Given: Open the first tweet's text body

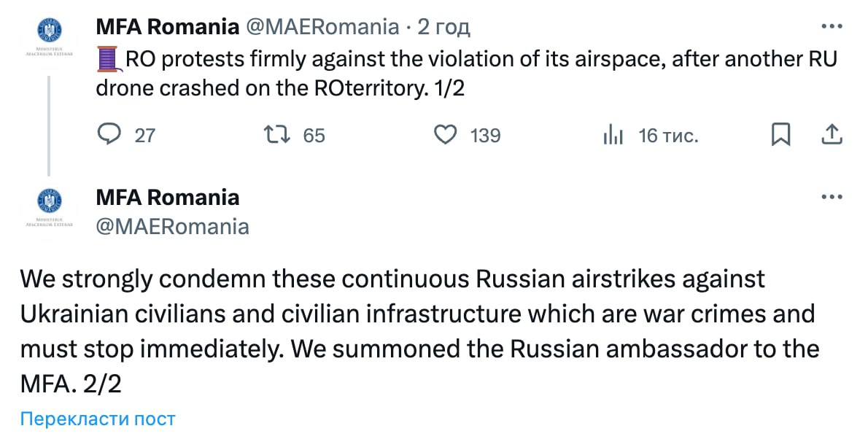Looking at the screenshot, I should coord(467,73).
